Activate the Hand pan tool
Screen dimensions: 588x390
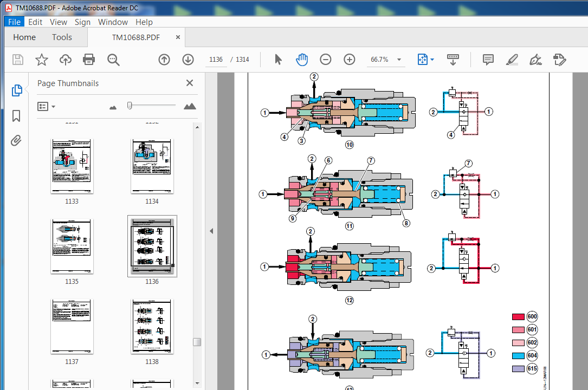coord(302,60)
